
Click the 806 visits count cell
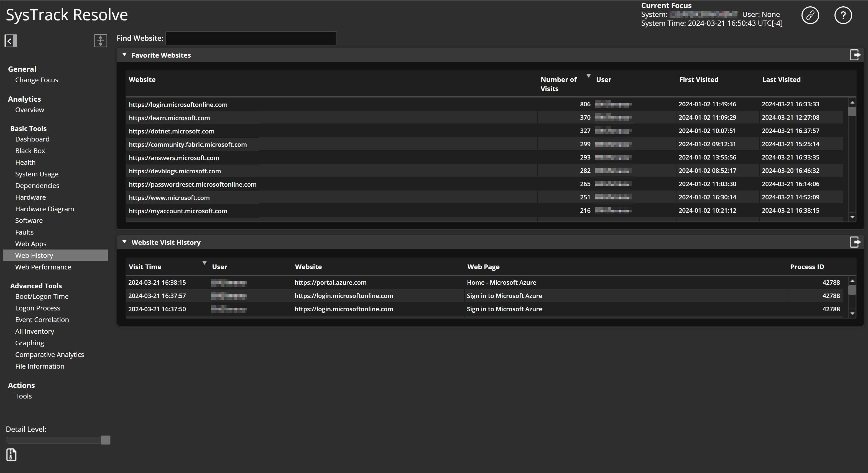(x=585, y=104)
